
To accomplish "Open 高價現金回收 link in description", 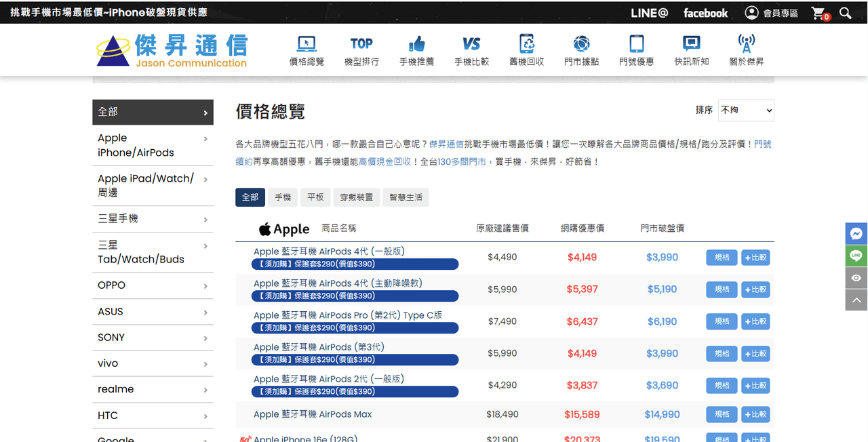I will coord(384,162).
